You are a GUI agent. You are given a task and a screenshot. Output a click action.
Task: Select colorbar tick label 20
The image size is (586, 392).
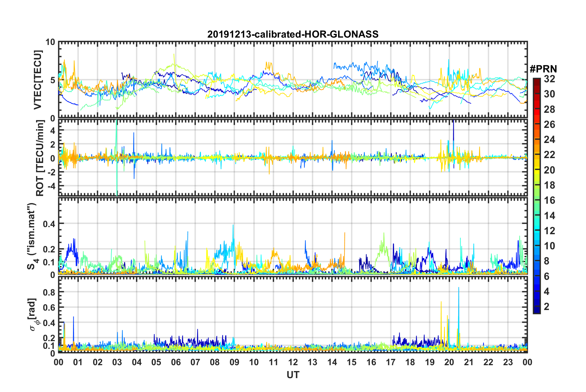pos(549,170)
